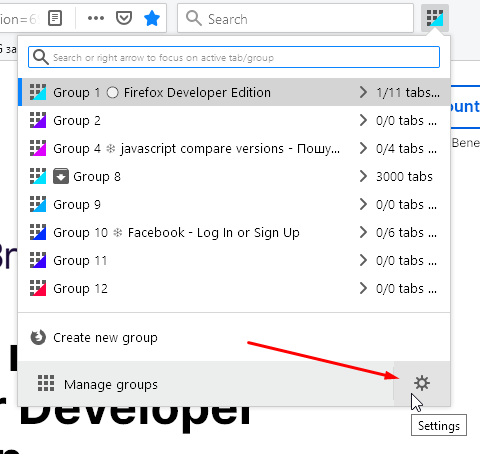Click the Firefox icon beside Create new group

point(38,338)
